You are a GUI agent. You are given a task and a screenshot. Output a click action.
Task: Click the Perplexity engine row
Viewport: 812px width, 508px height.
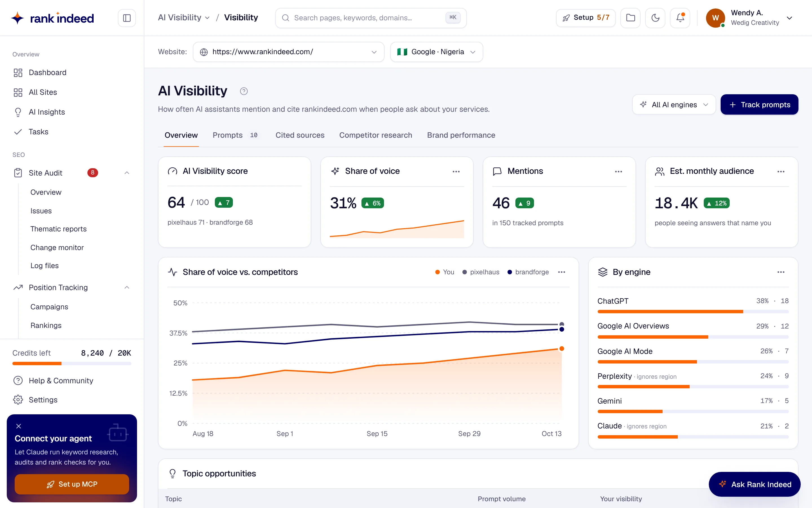pos(693,380)
